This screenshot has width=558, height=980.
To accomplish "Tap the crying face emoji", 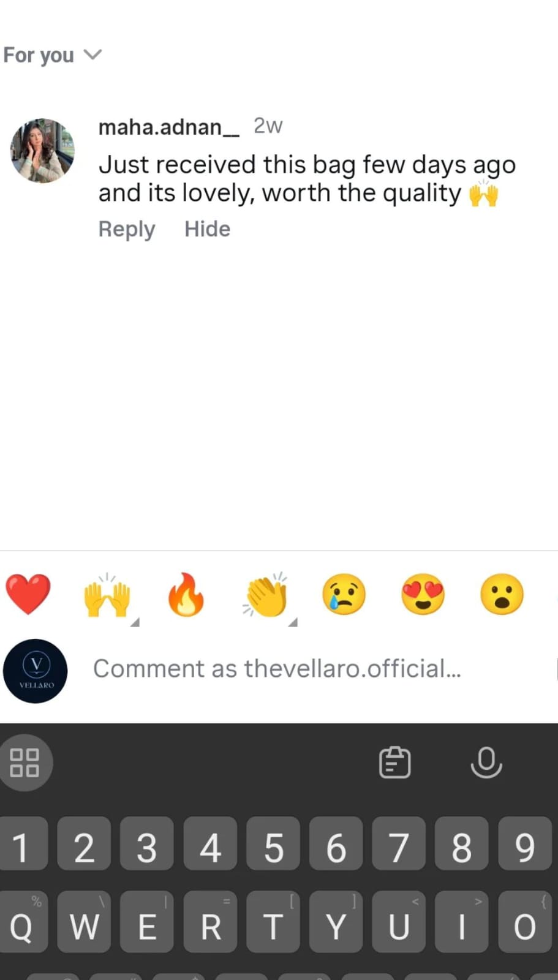I will pyautogui.click(x=344, y=594).
